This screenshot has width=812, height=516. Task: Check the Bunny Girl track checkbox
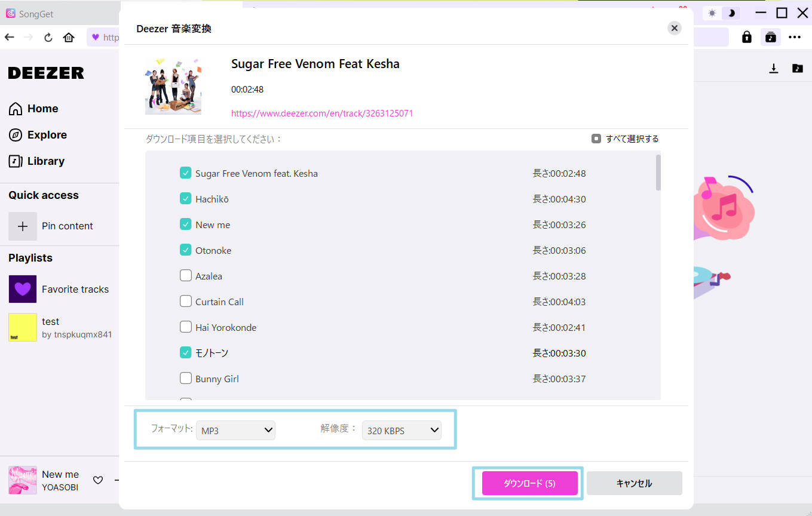click(x=186, y=379)
